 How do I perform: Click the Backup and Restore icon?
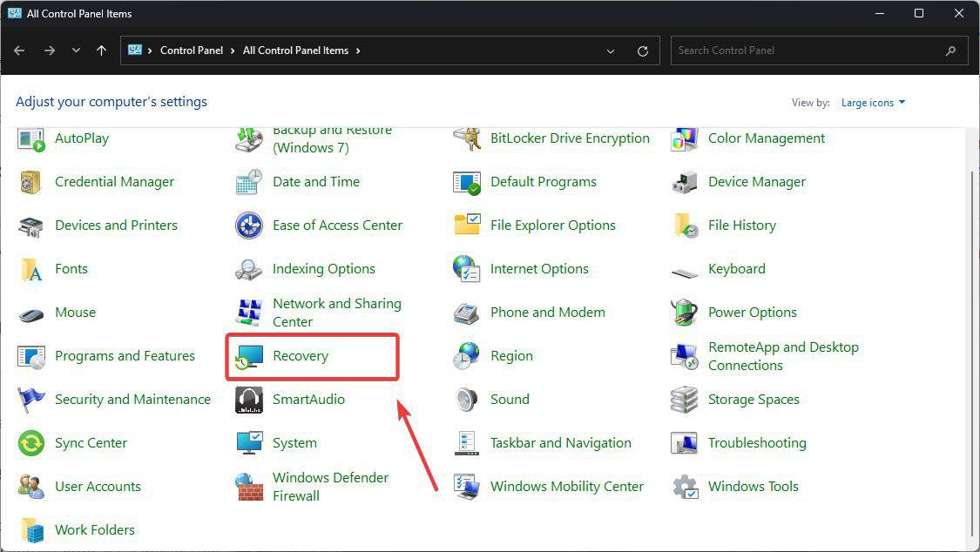(249, 139)
